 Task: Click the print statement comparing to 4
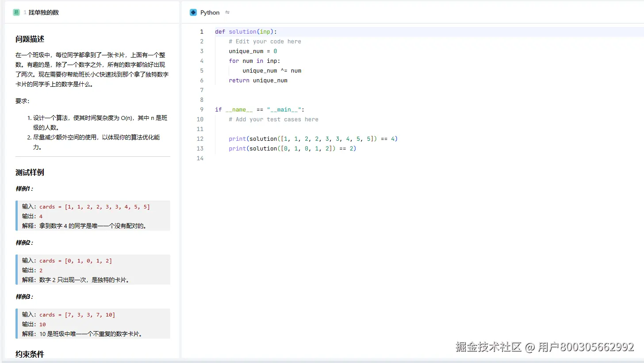[x=313, y=139]
